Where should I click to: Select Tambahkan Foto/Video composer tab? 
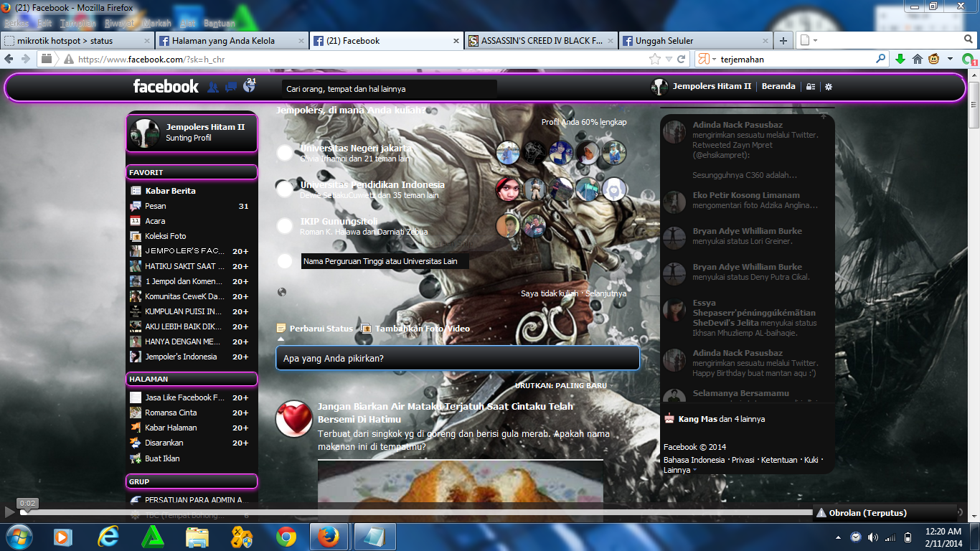[x=416, y=329]
